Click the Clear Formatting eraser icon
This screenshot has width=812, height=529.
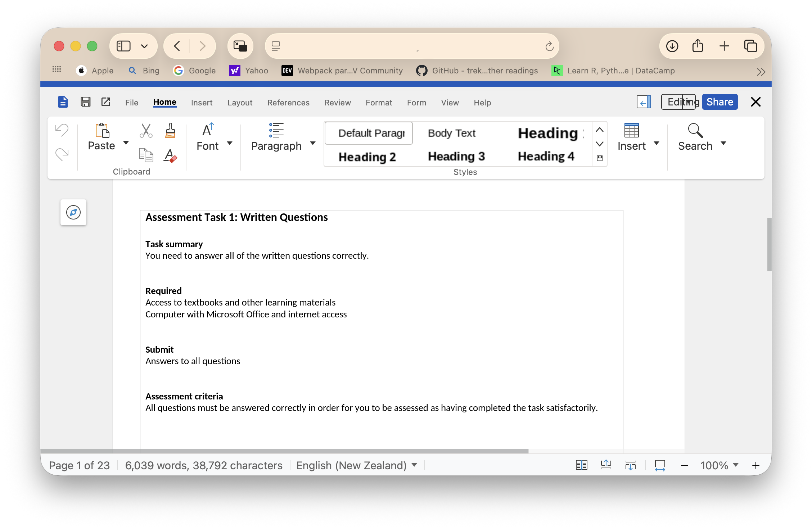pyautogui.click(x=170, y=156)
